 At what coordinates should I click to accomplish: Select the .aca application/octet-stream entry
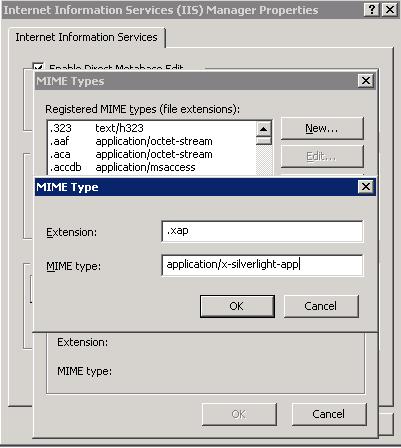[x=152, y=154]
